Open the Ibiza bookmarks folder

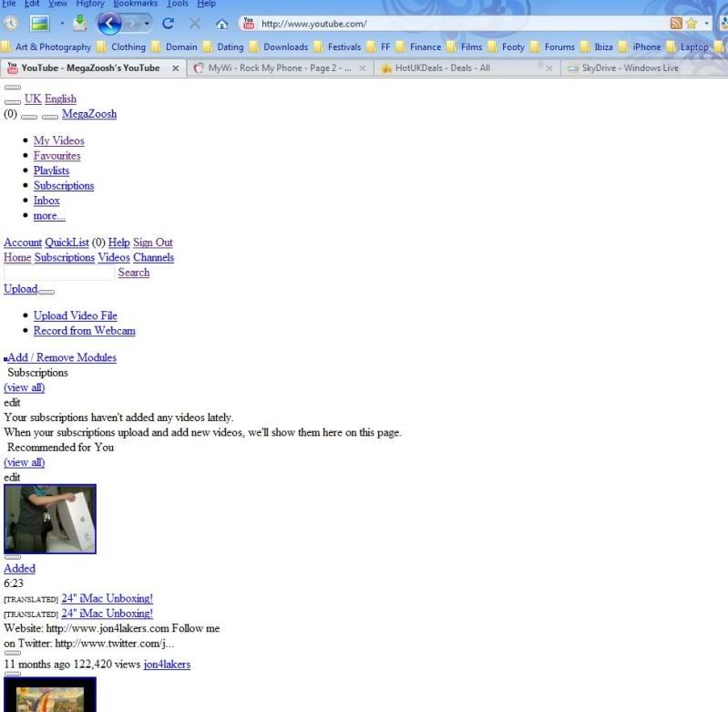click(597, 46)
